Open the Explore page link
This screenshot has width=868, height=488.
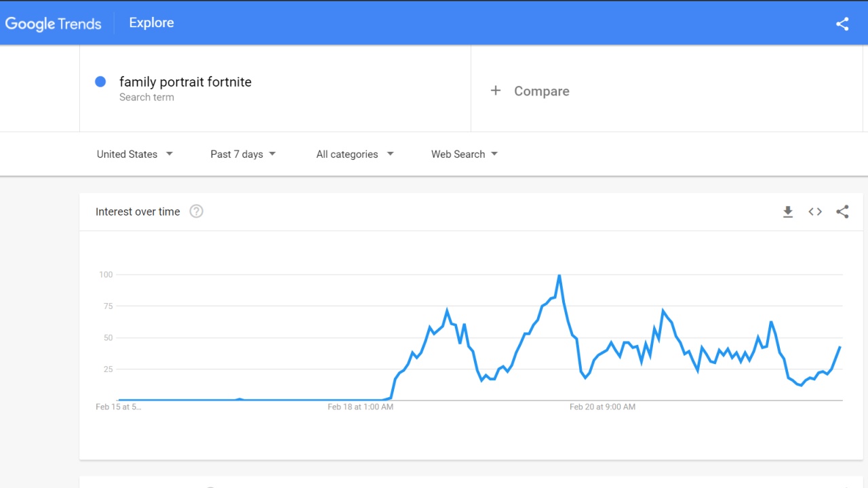pos(151,23)
